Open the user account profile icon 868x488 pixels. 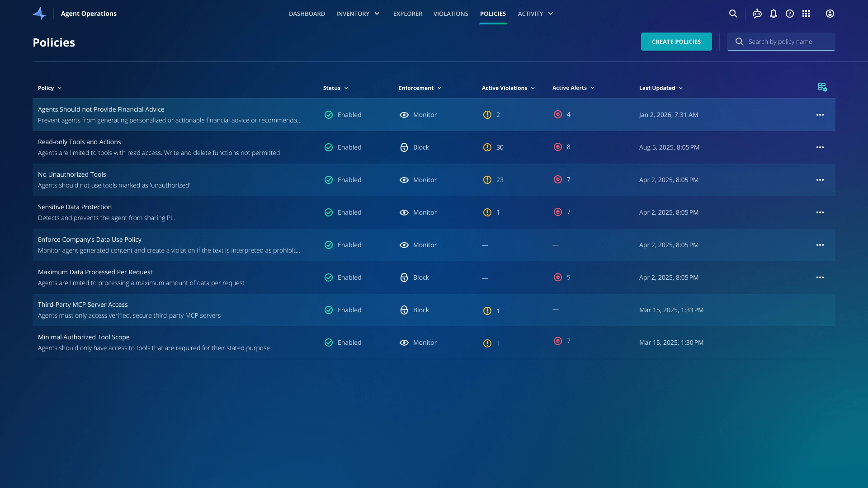(830, 14)
